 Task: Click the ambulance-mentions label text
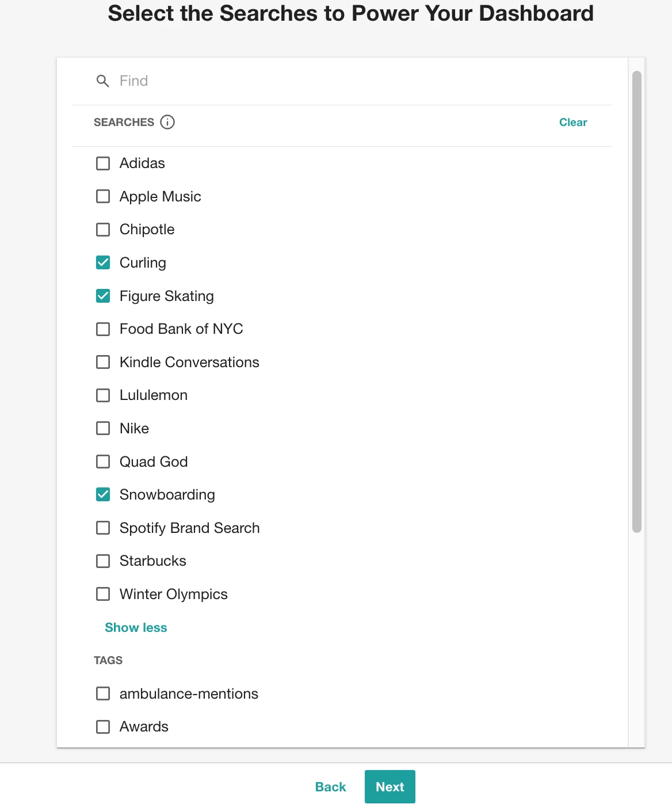pos(189,693)
